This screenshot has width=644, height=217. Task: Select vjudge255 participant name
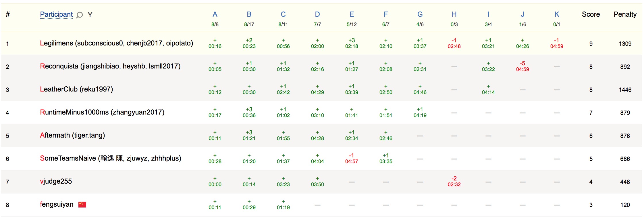point(56,181)
